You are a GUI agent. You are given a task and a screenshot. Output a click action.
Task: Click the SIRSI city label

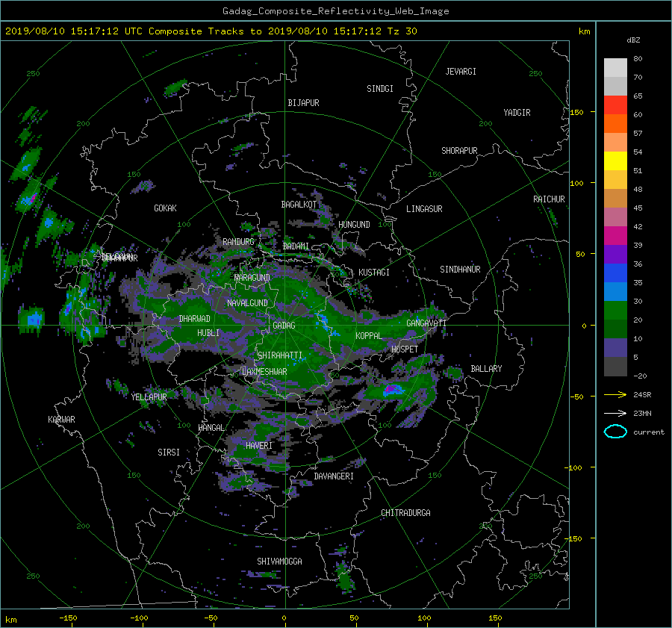[169, 453]
